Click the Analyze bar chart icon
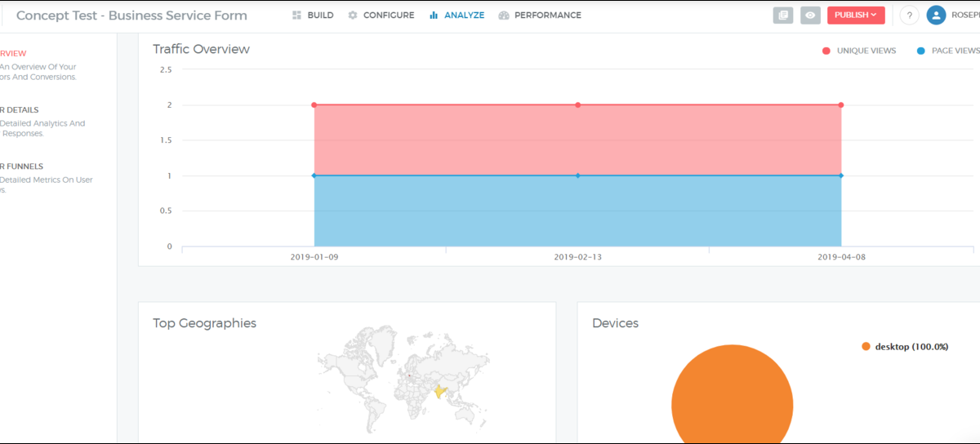Viewport: 980px width, 444px height. pos(434,16)
